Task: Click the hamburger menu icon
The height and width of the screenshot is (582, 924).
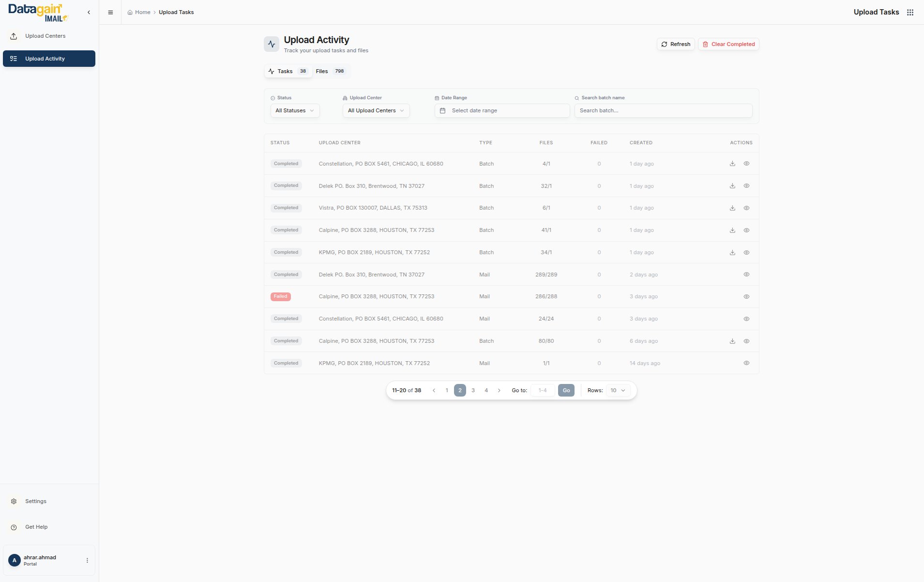Action: (110, 13)
